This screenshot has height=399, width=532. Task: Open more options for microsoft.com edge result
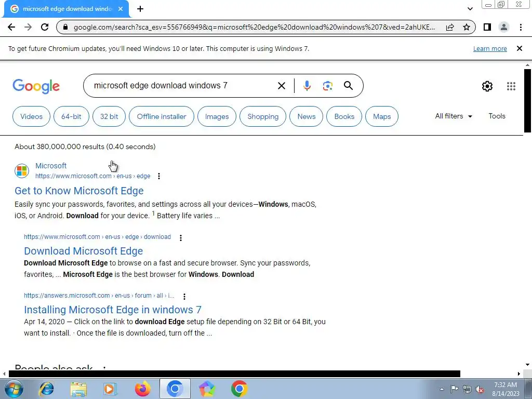(x=159, y=176)
